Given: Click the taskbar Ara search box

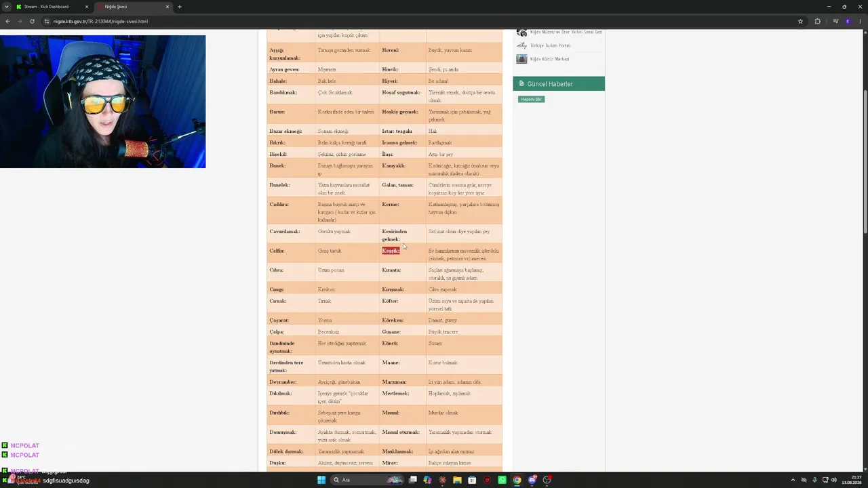Looking at the screenshot, I should (367, 480).
